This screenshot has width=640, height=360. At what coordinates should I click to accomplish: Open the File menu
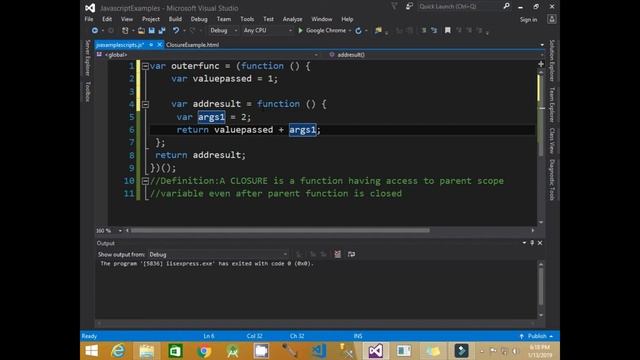point(89,19)
